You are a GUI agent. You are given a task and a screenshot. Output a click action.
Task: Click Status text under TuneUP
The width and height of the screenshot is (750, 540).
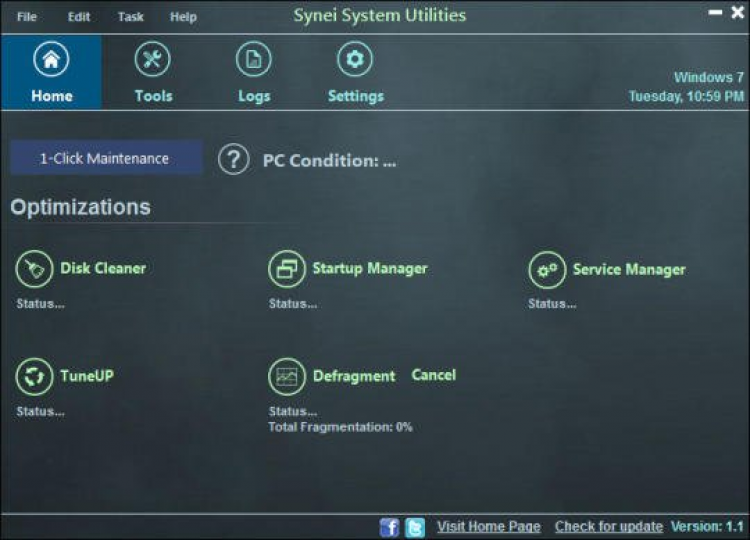point(41,411)
